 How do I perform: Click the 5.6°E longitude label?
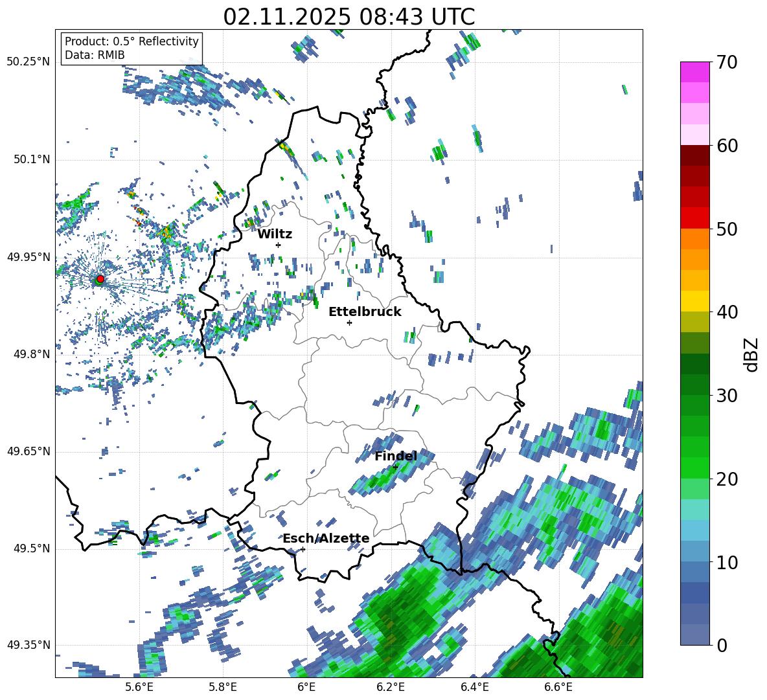tap(139, 687)
